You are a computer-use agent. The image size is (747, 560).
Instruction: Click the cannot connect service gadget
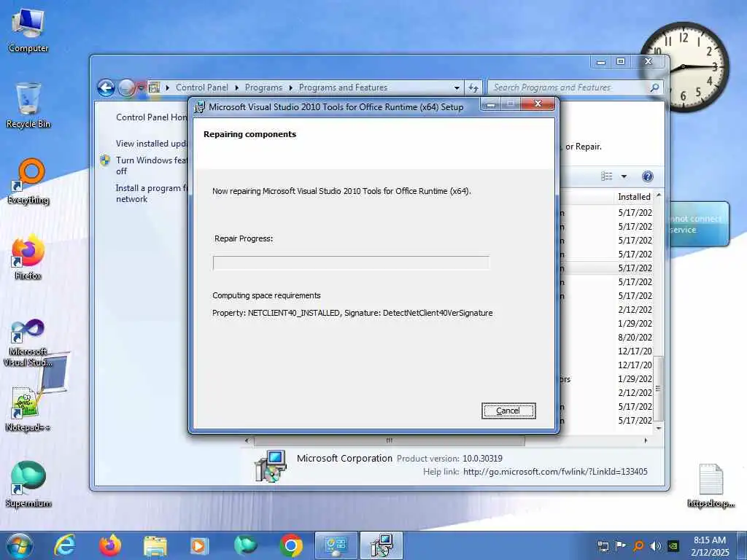coord(699,224)
